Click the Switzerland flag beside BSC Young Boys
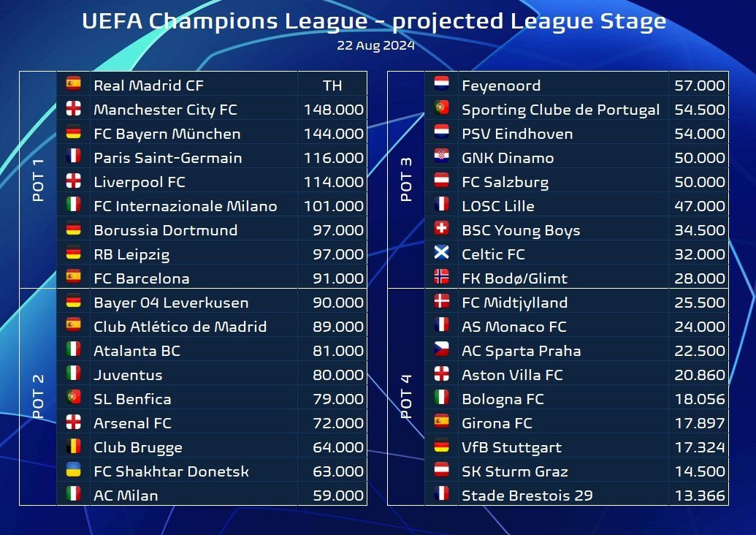The width and height of the screenshot is (756, 535). point(441,228)
